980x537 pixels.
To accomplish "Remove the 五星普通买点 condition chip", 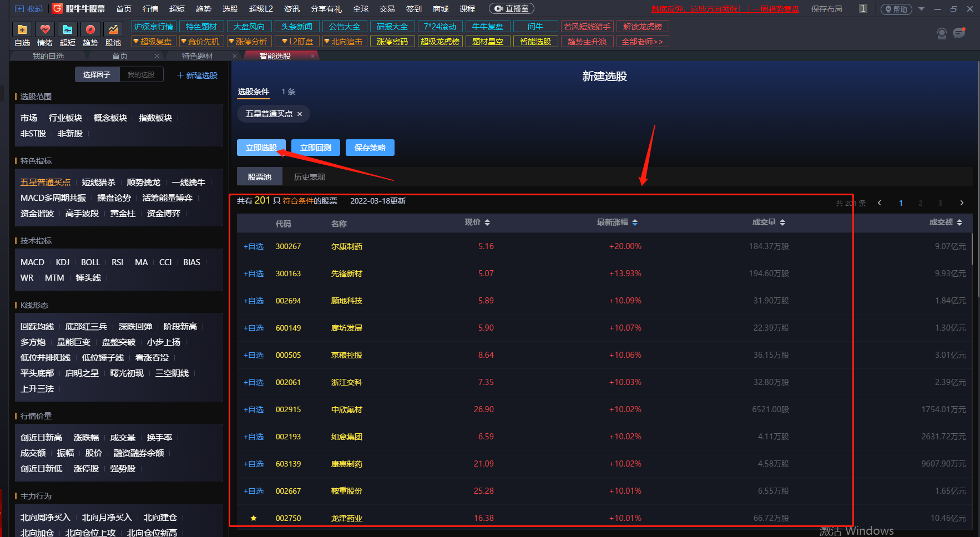I will 300,114.
